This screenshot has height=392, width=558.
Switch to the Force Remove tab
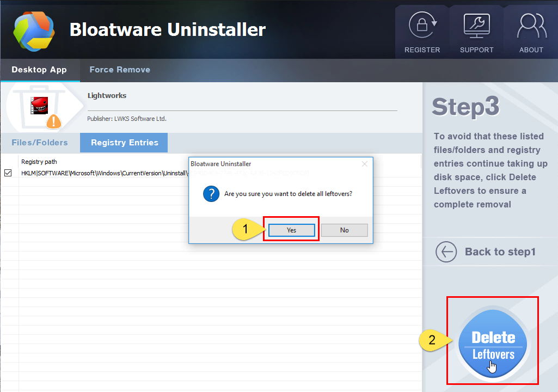(x=120, y=70)
